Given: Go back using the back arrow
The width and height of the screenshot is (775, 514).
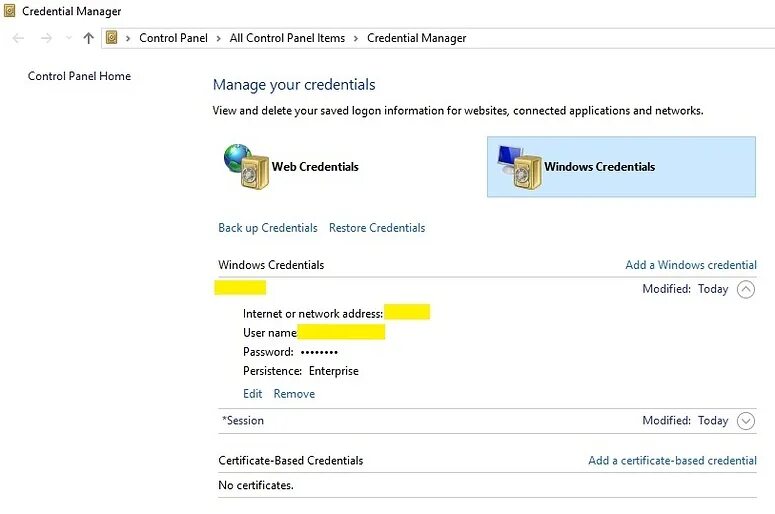Looking at the screenshot, I should (19, 38).
